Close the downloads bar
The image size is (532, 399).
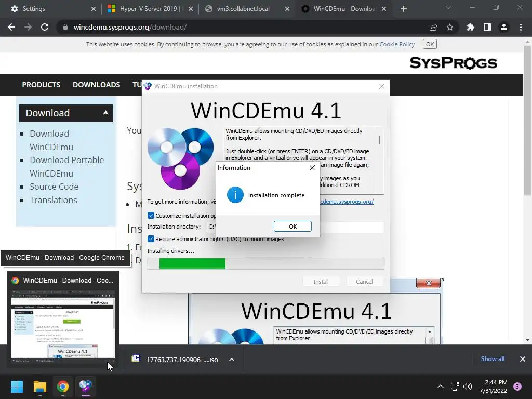click(x=523, y=359)
